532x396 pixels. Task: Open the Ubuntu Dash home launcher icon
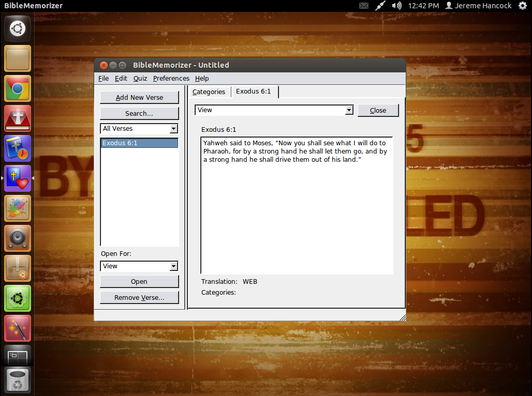tap(18, 28)
